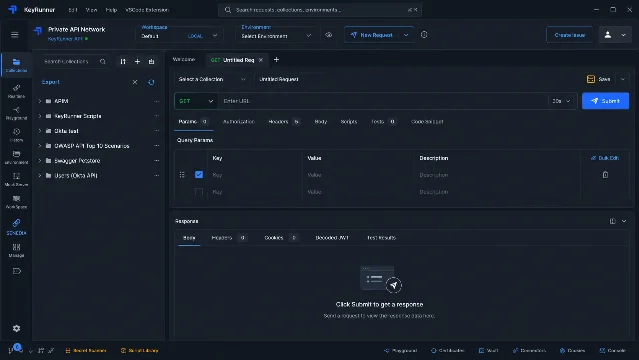The image size is (639, 360).
Task: Open more options for APIM collection
Action: [156, 101]
